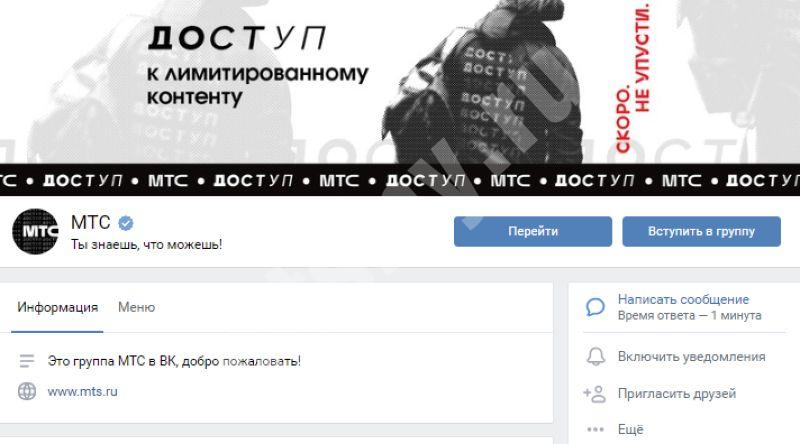Screen dimensions: 800x444
Task: Open the Информация tab
Action: [57, 308]
